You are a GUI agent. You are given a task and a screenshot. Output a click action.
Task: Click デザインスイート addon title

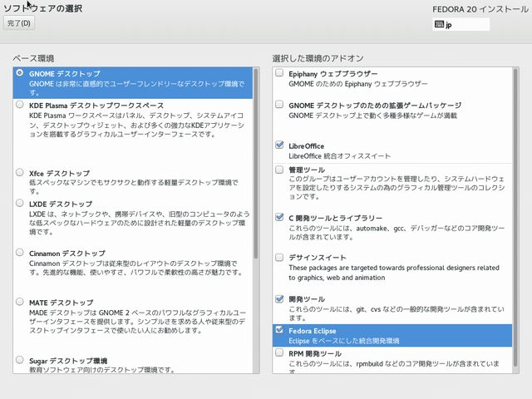[x=318, y=258]
